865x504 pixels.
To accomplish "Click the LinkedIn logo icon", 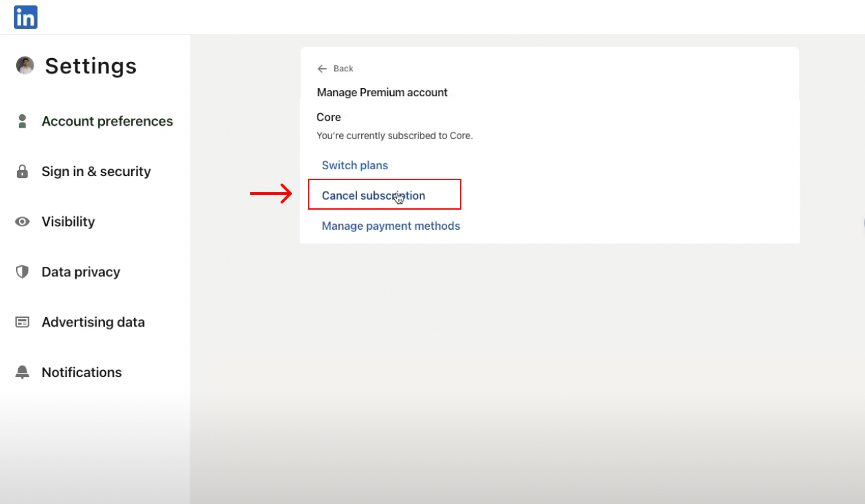I will tap(26, 17).
